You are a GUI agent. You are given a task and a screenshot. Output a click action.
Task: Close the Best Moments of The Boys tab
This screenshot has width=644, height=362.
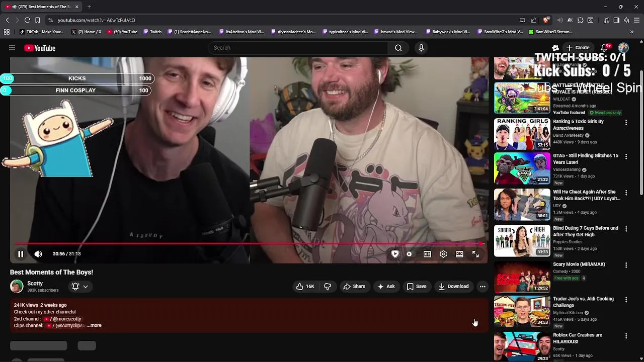77,7
